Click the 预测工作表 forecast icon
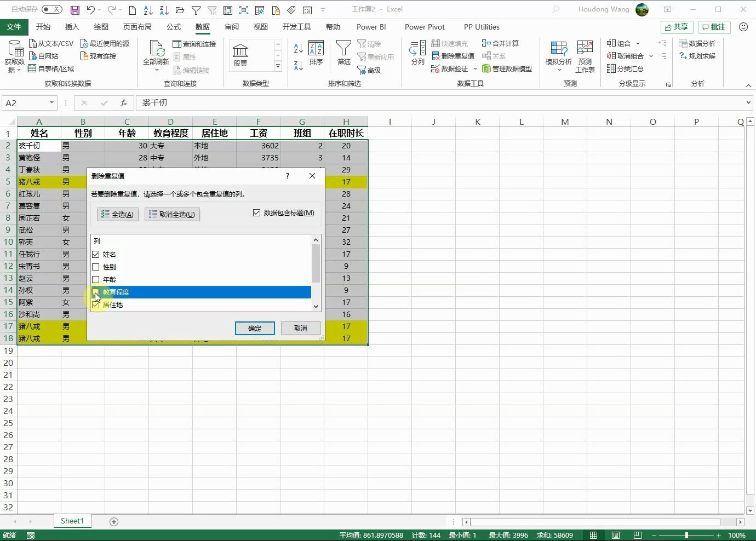Screen dimensions: 756x541 [x=585, y=48]
